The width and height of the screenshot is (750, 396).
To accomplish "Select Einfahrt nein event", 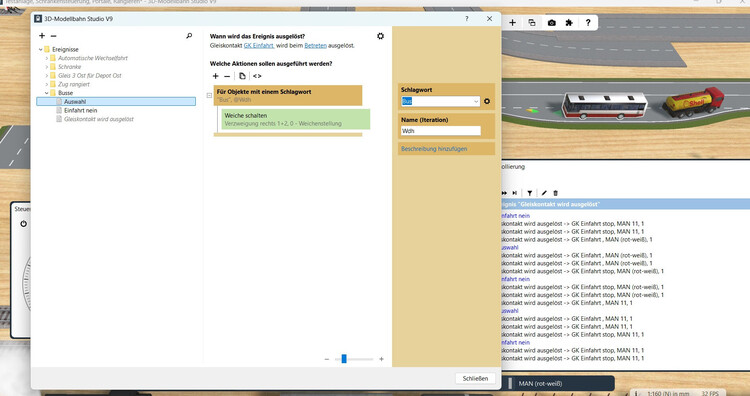I will tap(80, 110).
